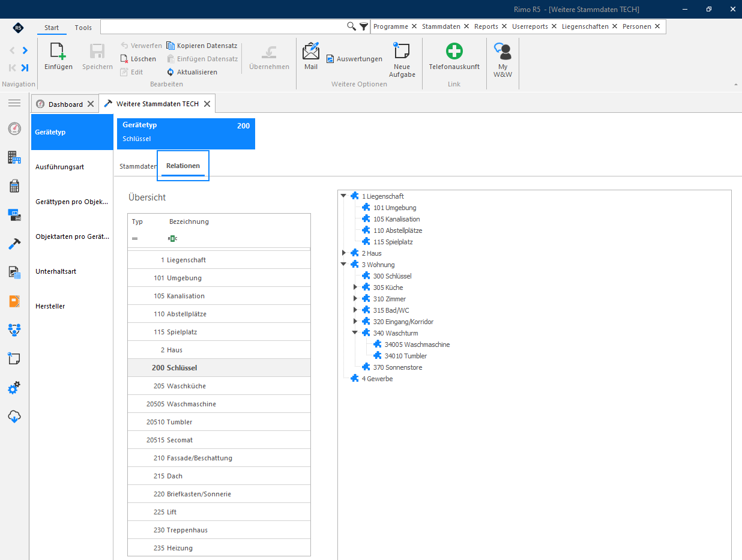Remove the Liegenschaften filter tag

click(615, 26)
